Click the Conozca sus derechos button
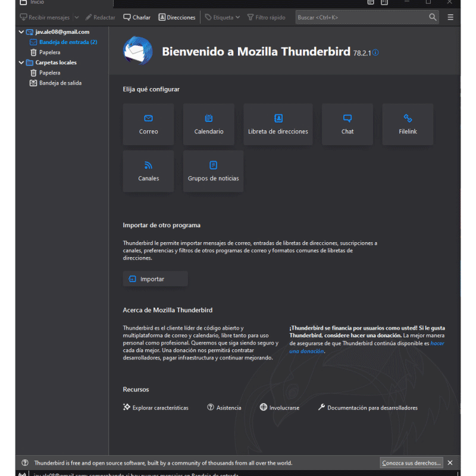Image resolution: width=476 pixels, height=476 pixels. [411, 463]
